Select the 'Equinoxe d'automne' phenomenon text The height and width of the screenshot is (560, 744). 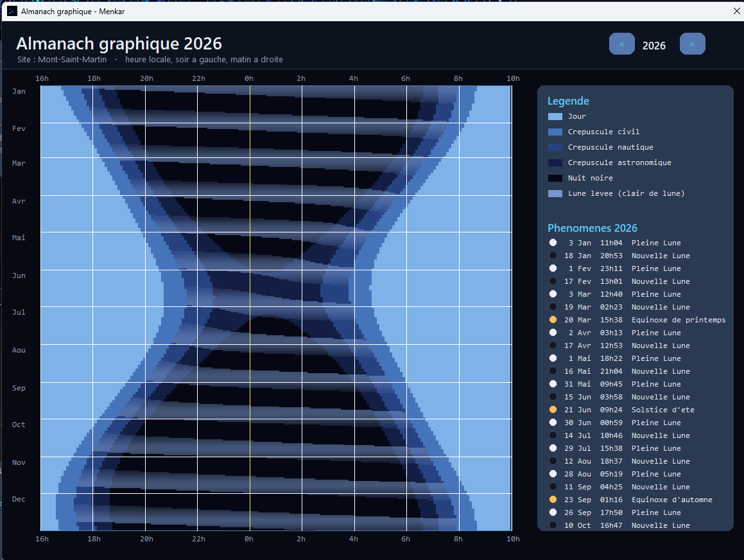tap(672, 500)
